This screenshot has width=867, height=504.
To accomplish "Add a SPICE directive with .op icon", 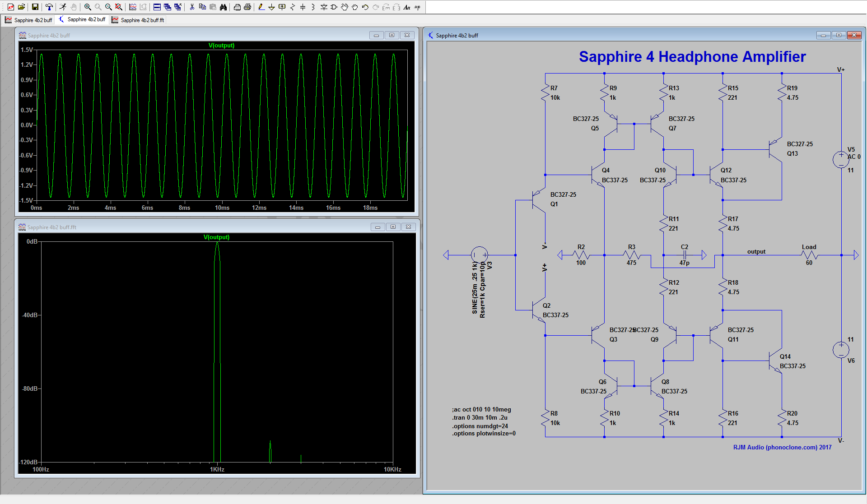I will [x=417, y=7].
